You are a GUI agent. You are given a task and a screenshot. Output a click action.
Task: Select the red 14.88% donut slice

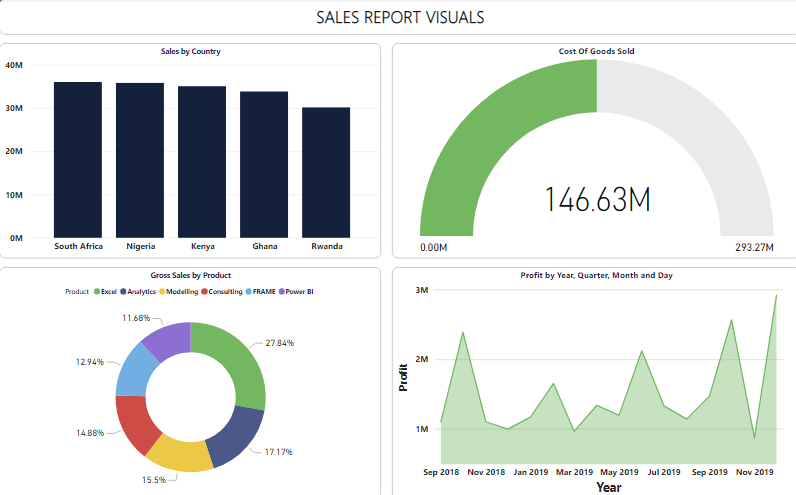(134, 423)
